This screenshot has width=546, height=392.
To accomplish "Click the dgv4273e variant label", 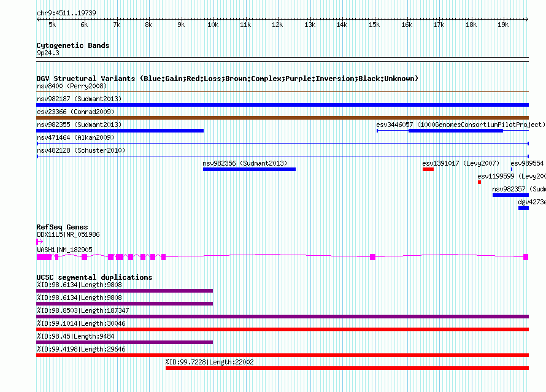I will click(532, 202).
